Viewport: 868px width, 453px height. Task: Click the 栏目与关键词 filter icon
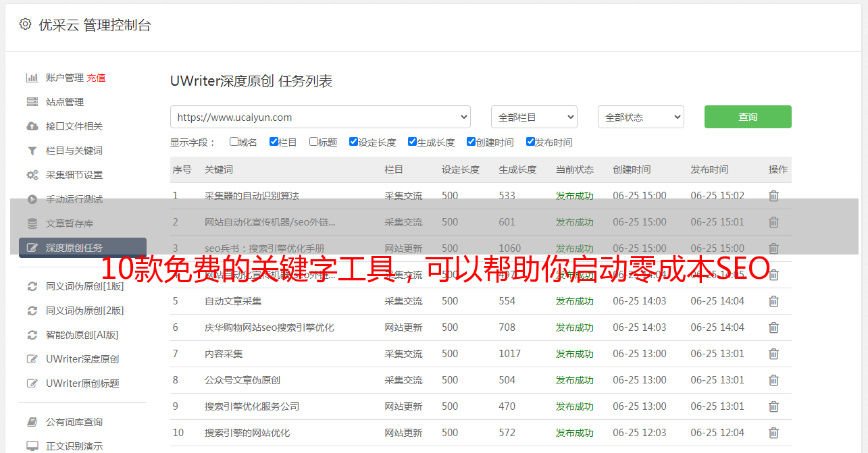tap(32, 151)
